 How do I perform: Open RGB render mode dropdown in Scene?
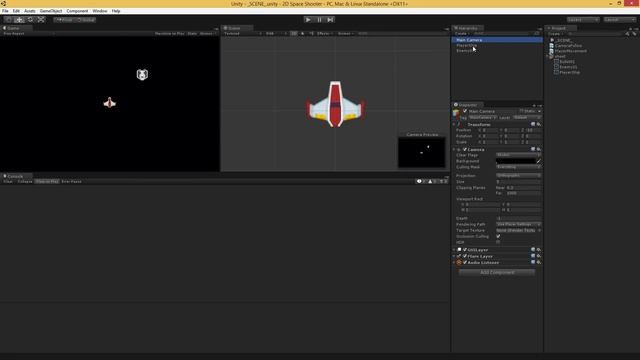[276, 33]
